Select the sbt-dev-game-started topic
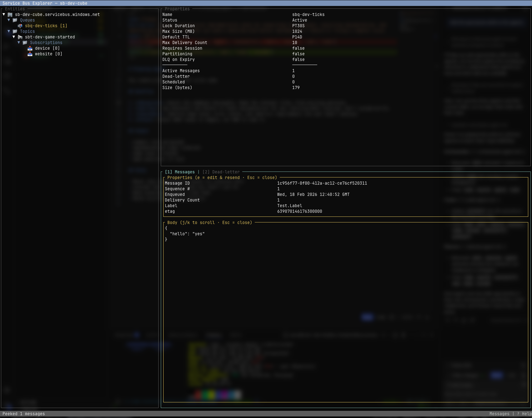532x418 pixels. 50,37
